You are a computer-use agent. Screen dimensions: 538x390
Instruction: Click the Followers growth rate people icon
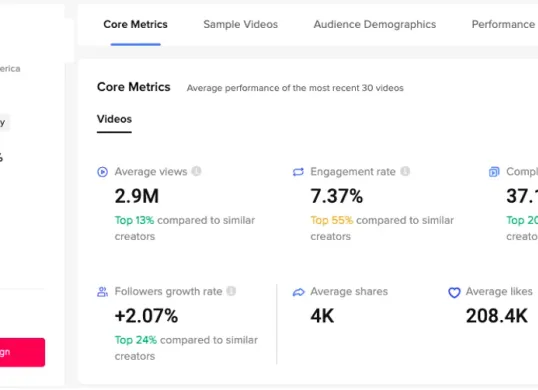[x=103, y=292]
